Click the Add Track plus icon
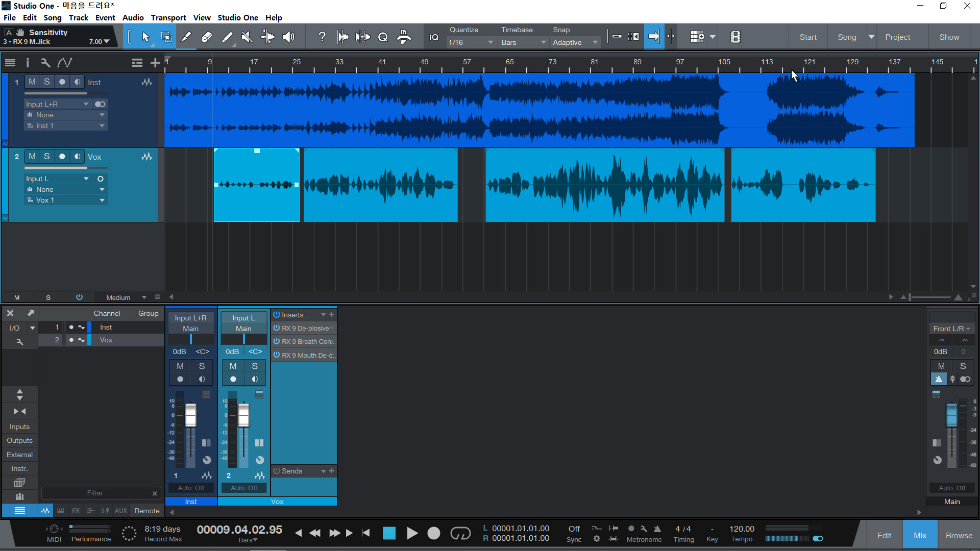Screen dimensions: 980x551 [x=155, y=63]
